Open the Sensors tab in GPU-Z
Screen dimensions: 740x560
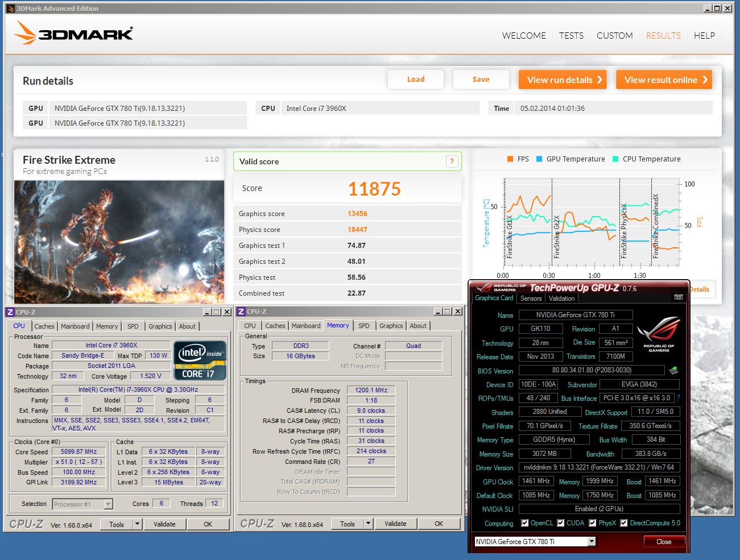(x=531, y=298)
